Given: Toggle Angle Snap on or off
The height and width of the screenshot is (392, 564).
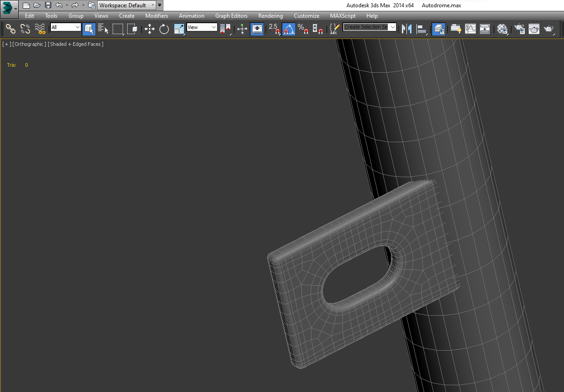Looking at the screenshot, I should tap(289, 29).
